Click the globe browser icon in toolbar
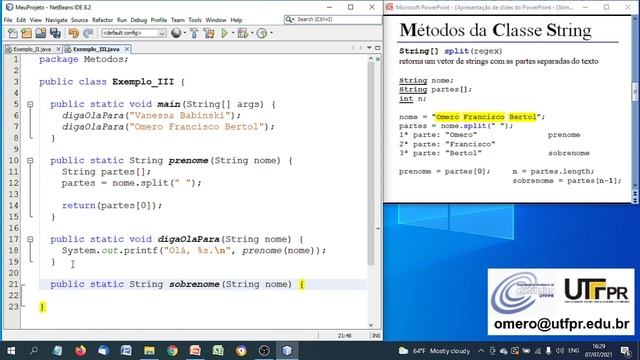640x360 pixels. [x=176, y=33]
